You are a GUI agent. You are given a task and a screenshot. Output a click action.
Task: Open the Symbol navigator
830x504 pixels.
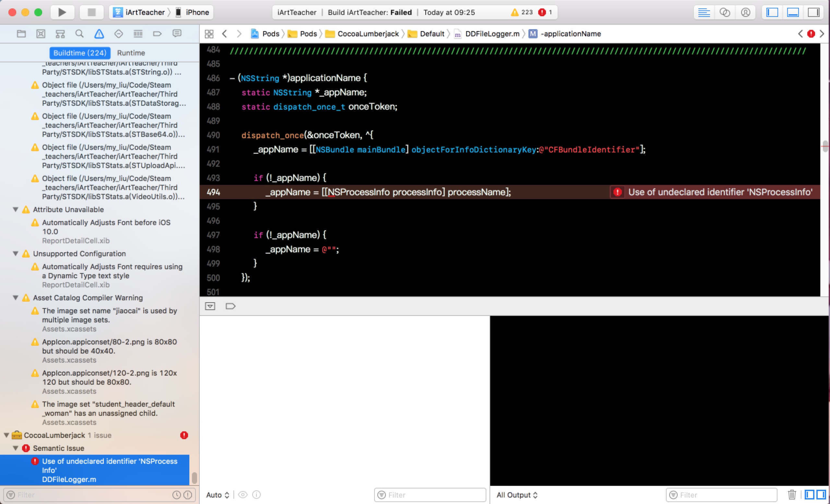60,34
